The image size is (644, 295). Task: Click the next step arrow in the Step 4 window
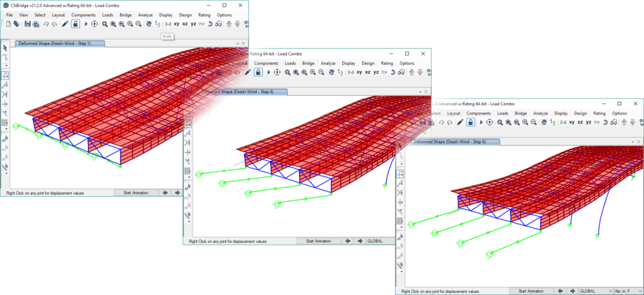pos(360,241)
